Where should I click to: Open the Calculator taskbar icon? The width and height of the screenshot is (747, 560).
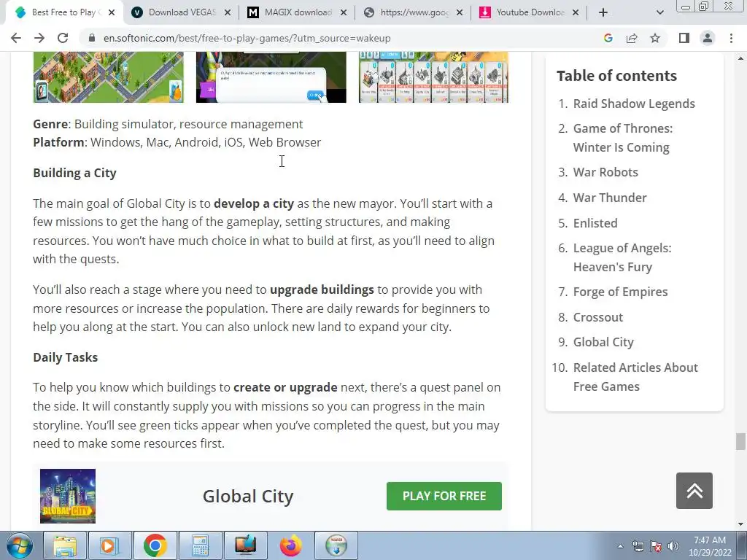pos(200,545)
